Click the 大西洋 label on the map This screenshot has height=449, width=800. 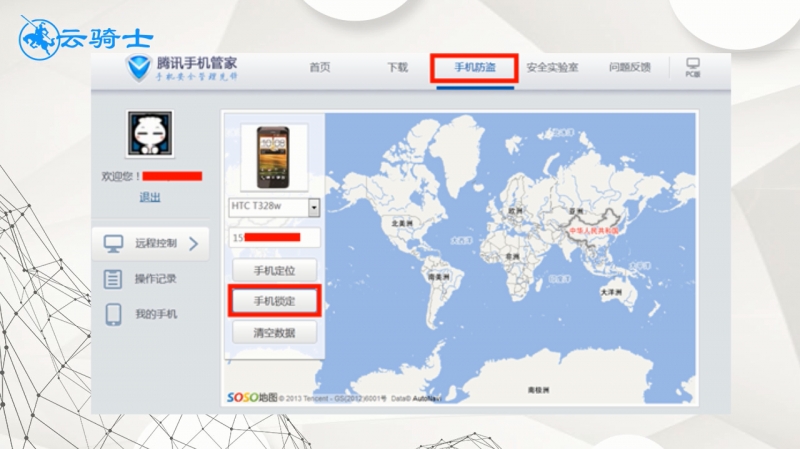tap(461, 240)
